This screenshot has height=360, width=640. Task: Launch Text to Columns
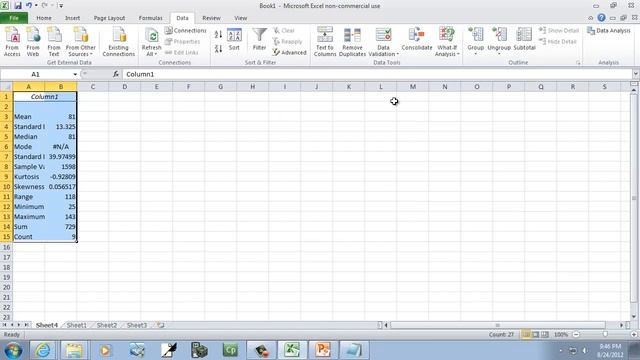coord(325,42)
